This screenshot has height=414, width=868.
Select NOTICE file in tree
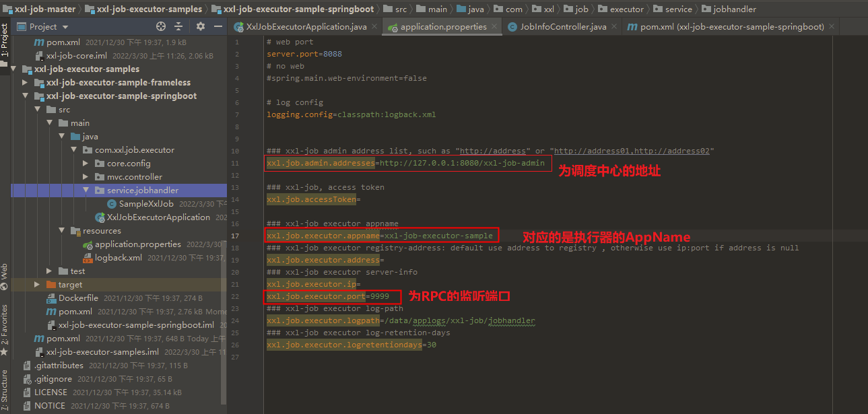pos(50,406)
